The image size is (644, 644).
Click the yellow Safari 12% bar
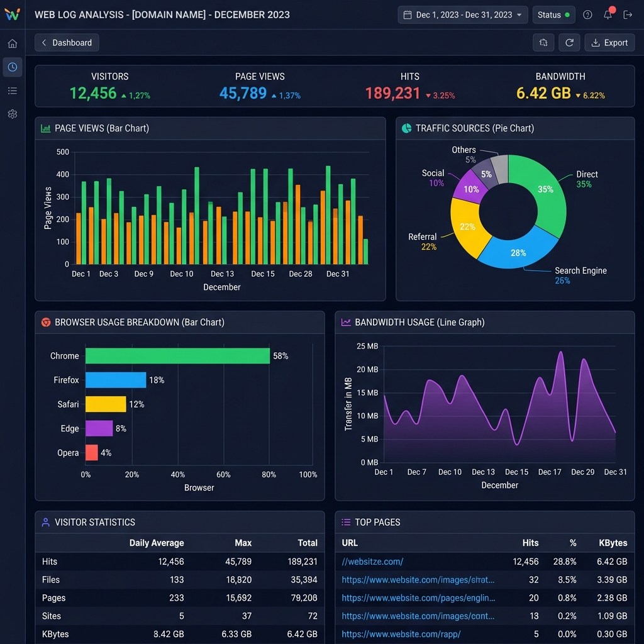pyautogui.click(x=106, y=404)
